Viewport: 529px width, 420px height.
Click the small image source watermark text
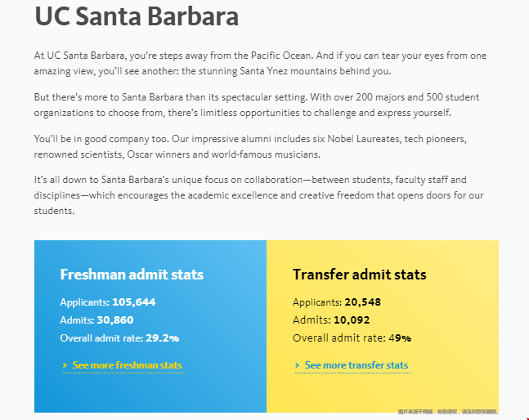point(447,412)
